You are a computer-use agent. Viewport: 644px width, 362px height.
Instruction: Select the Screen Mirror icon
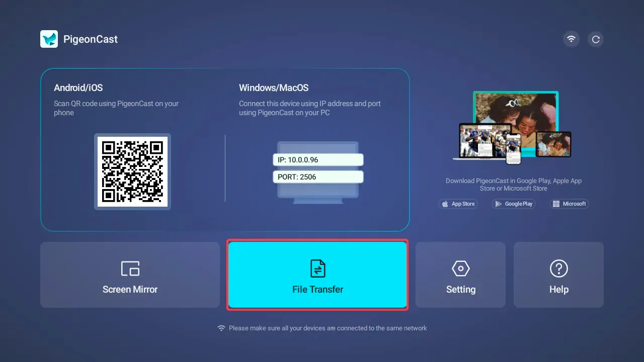point(130,268)
